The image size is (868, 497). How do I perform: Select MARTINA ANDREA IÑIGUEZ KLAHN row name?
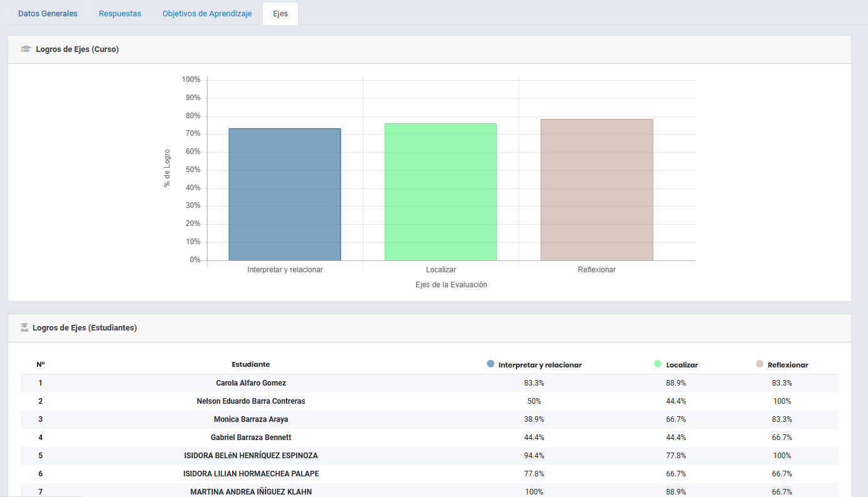coord(251,492)
